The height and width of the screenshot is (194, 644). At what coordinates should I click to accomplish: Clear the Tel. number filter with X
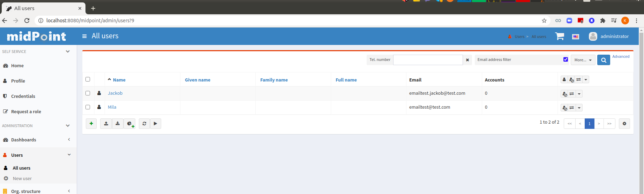[467, 60]
